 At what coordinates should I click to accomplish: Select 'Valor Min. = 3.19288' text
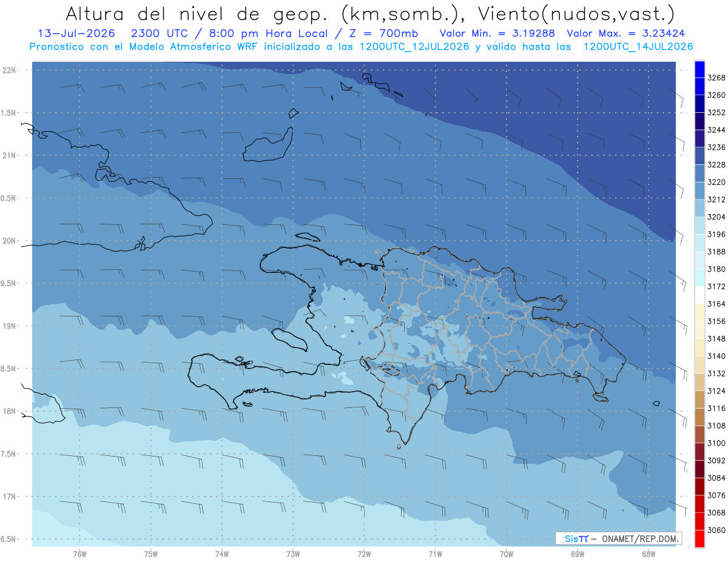497,33
